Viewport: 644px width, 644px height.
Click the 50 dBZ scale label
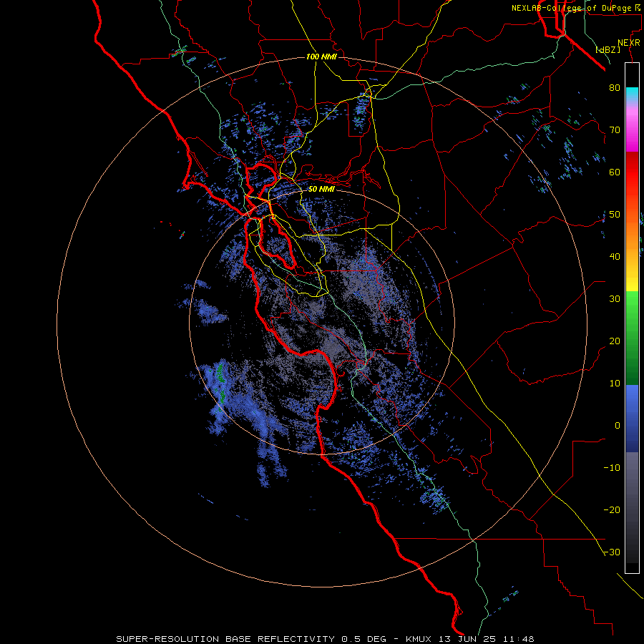pyautogui.click(x=615, y=215)
